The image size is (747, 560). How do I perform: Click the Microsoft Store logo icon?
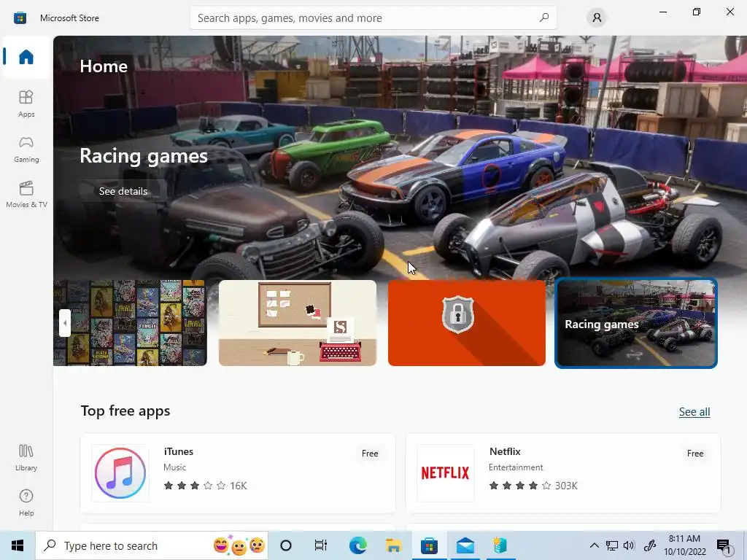20,18
